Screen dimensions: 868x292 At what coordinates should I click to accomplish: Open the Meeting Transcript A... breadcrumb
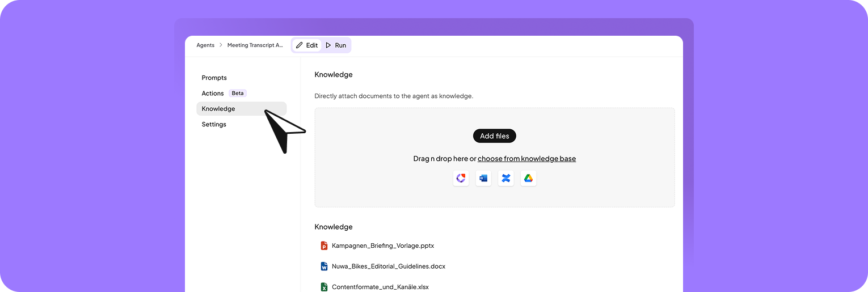click(x=255, y=45)
